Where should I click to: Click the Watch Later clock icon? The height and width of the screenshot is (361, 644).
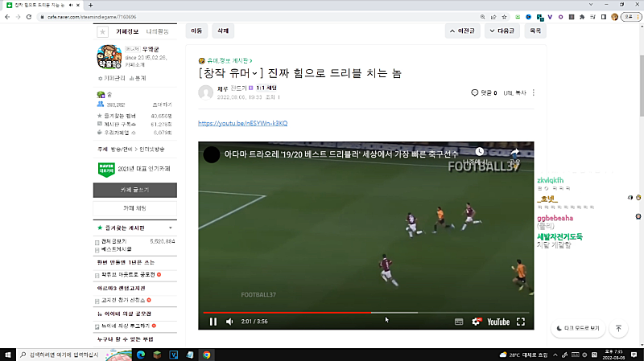tap(479, 152)
